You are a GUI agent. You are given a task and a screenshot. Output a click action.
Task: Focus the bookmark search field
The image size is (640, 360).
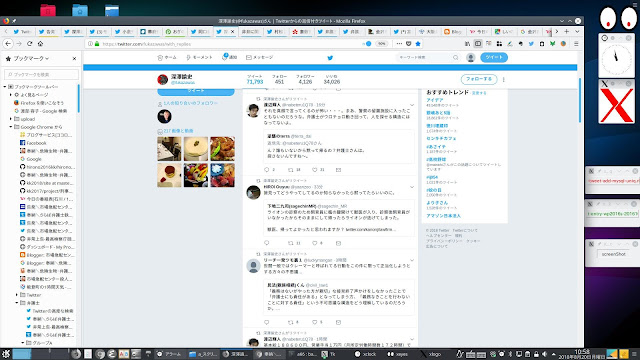pos(41,74)
